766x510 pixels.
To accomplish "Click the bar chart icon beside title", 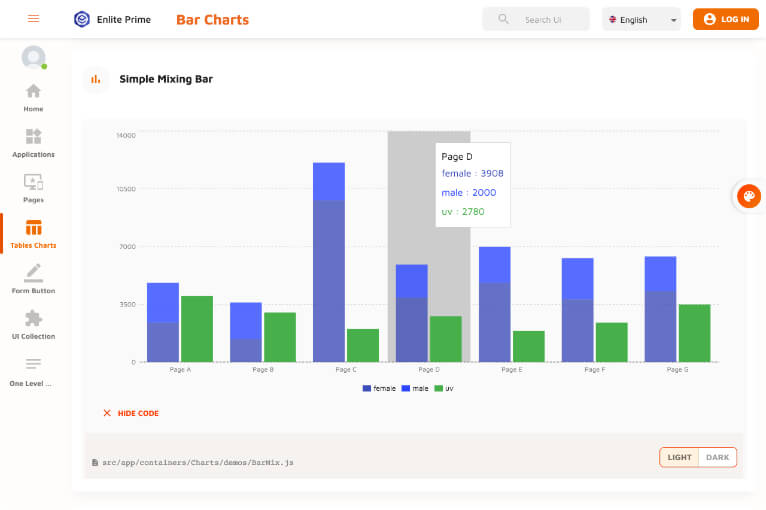I will pyautogui.click(x=96, y=79).
